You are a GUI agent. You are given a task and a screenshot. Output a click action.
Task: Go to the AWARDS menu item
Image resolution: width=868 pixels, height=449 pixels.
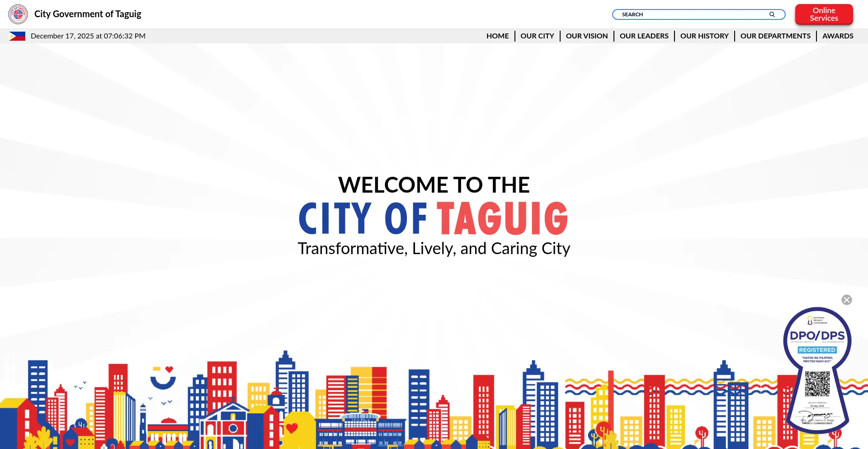[x=838, y=36]
